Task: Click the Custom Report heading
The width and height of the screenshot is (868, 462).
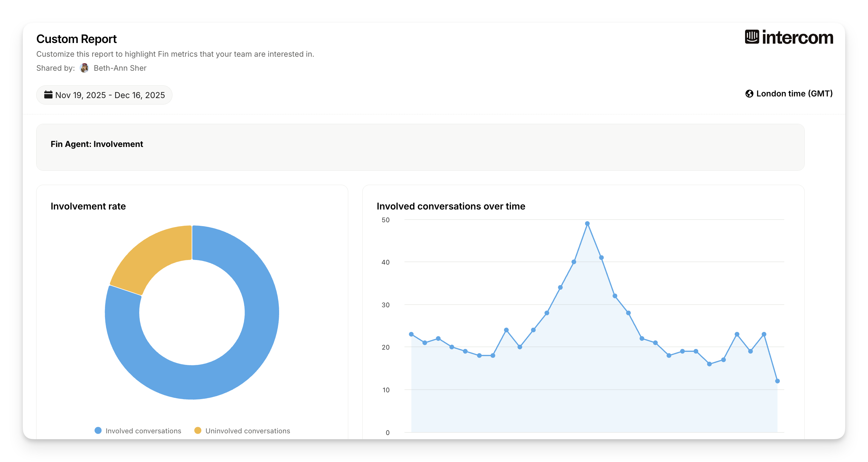Action: click(77, 39)
